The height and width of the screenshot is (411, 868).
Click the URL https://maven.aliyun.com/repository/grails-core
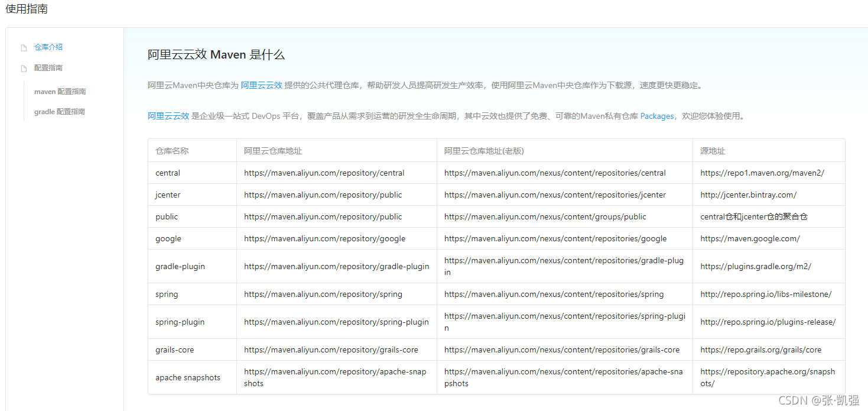click(x=331, y=350)
